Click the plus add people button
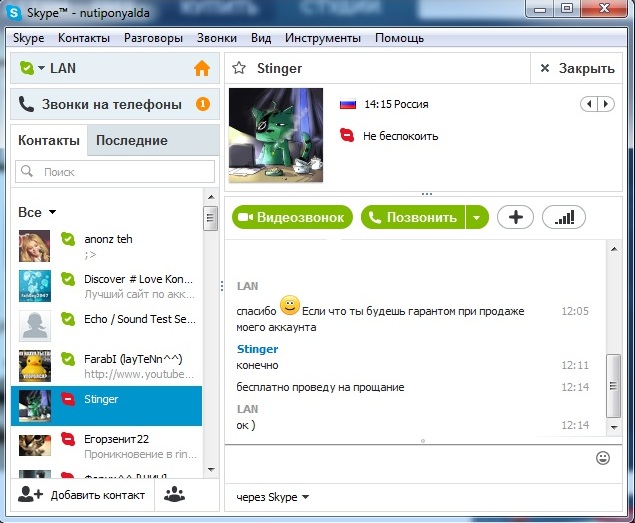The height and width of the screenshot is (523, 635). [x=516, y=217]
